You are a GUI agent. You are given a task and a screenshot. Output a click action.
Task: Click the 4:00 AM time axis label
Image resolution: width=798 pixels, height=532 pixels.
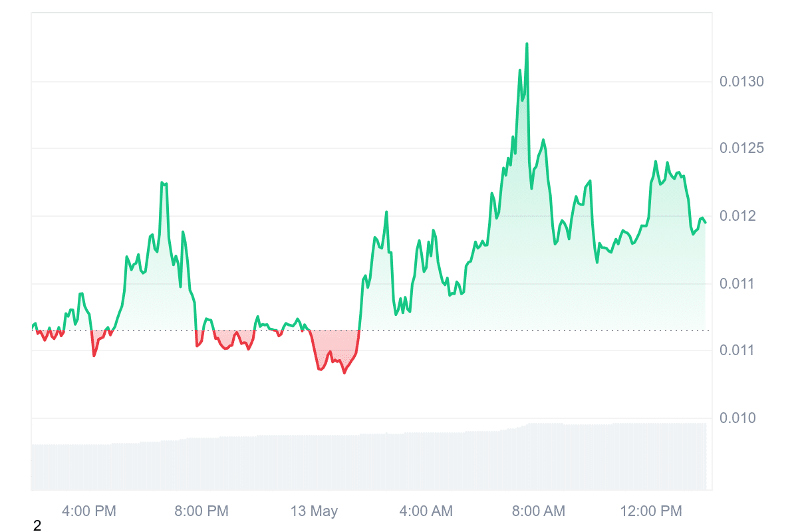pyautogui.click(x=426, y=511)
